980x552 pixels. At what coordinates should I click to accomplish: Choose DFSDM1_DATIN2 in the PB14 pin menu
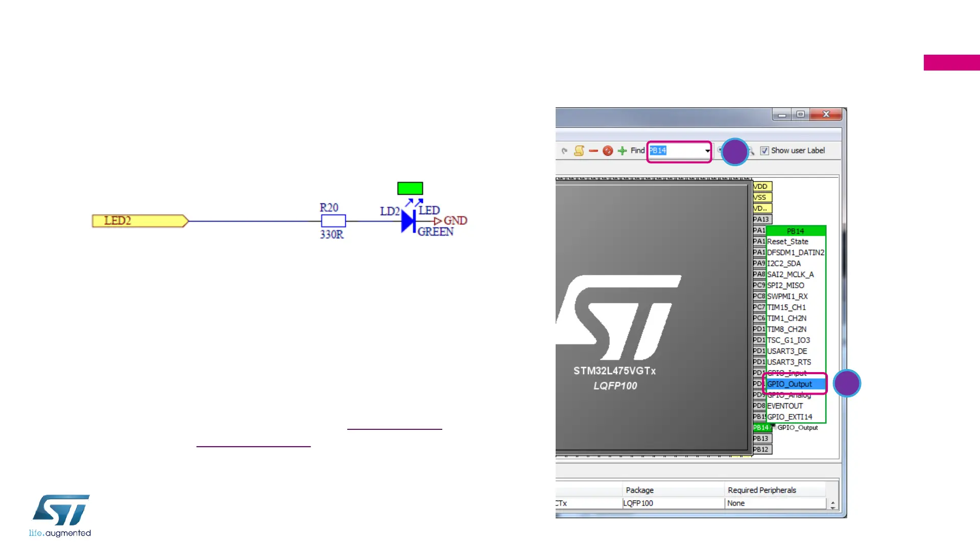pyautogui.click(x=796, y=252)
